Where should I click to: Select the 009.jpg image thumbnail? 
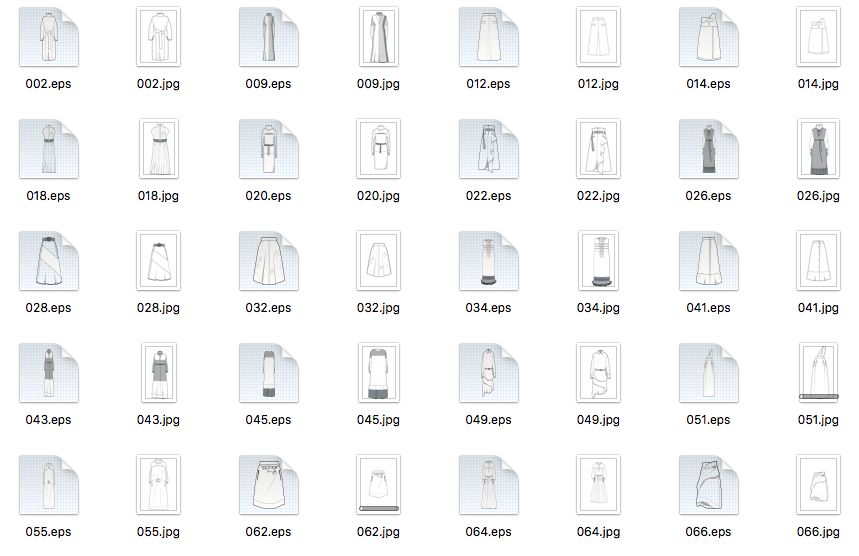pos(379,37)
